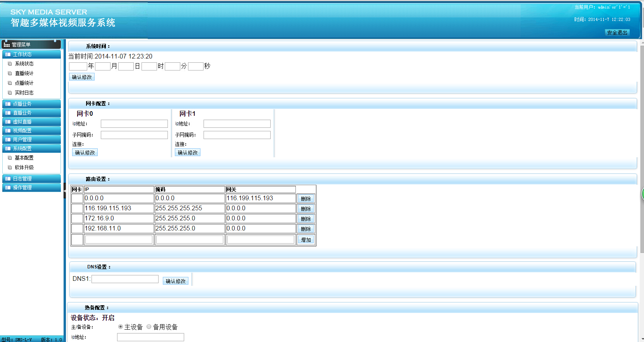Click the page icon next to 系统状态

click(10, 64)
